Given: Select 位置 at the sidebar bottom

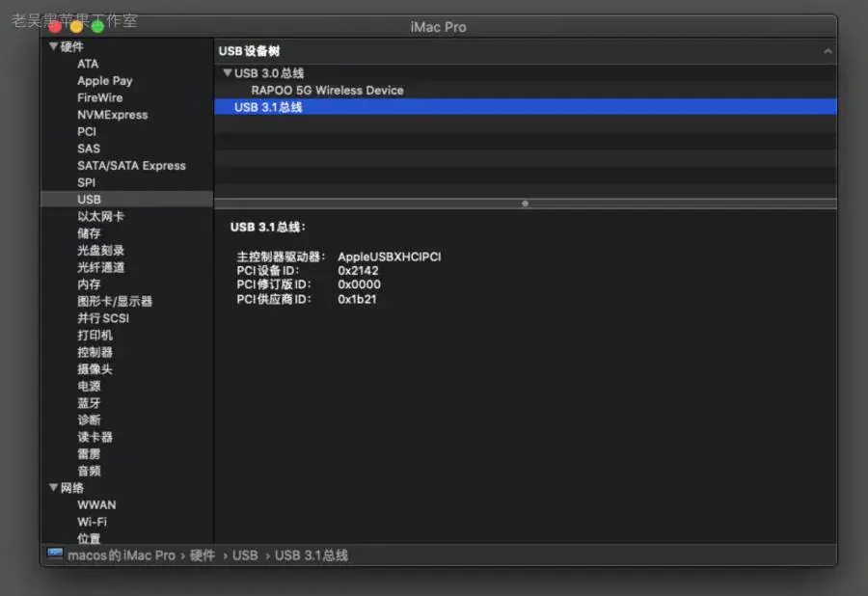Looking at the screenshot, I should (89, 538).
